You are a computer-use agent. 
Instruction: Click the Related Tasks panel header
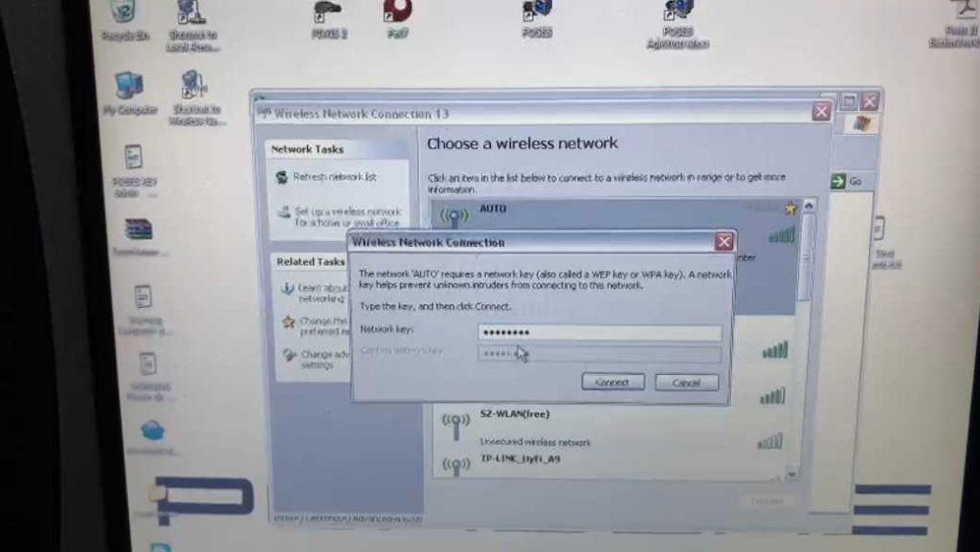(x=310, y=261)
